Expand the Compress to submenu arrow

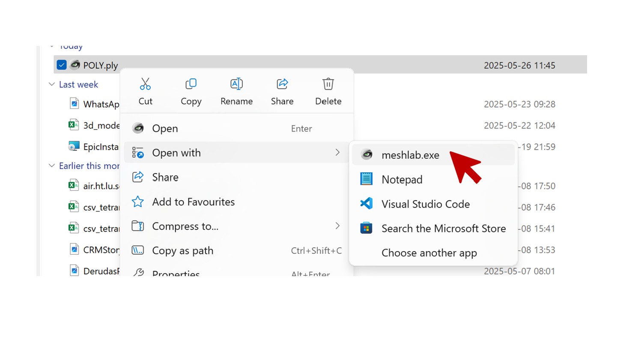[337, 226]
